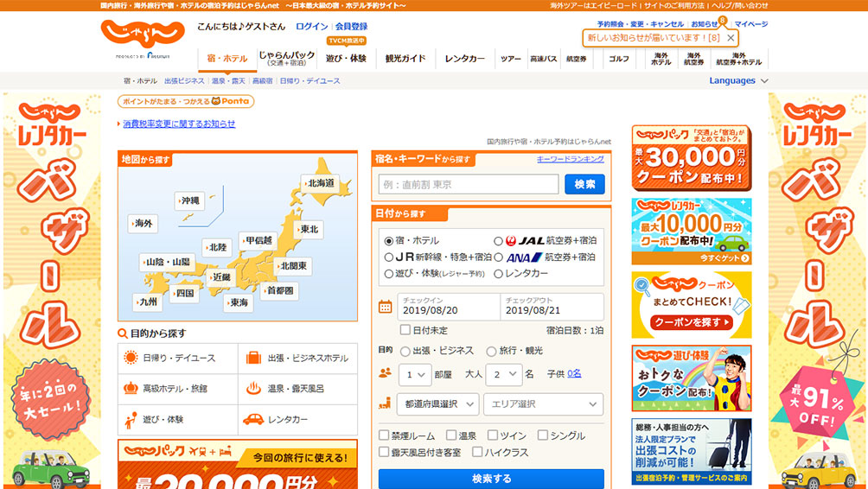
Task: Click the magnifier icon next to 目的から探す
Action: pos(123,333)
